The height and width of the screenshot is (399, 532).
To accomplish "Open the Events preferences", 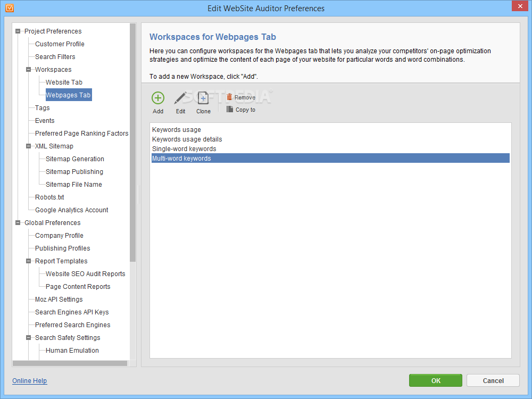I will click(x=45, y=121).
